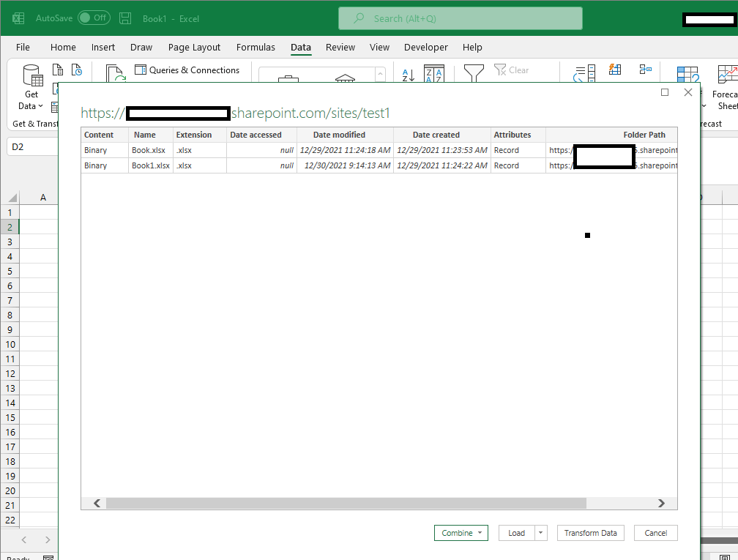This screenshot has width=738, height=560.
Task: Switch to the View tab
Action: [379, 47]
